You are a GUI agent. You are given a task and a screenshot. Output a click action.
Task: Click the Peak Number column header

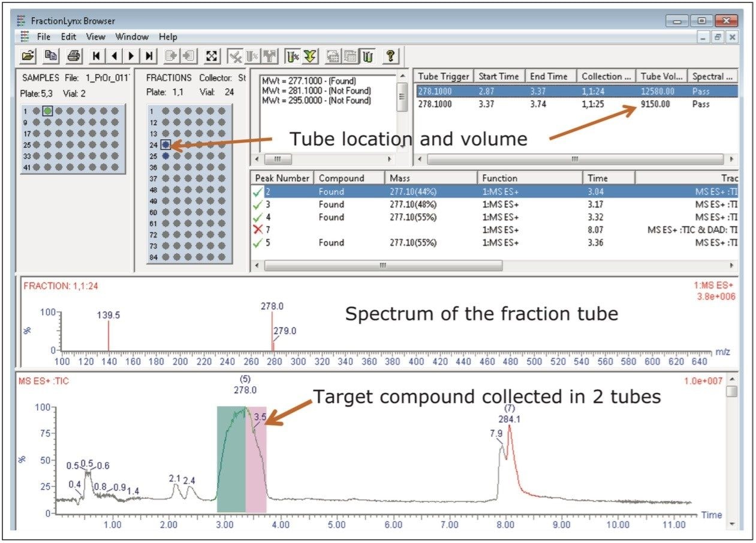pos(282,178)
